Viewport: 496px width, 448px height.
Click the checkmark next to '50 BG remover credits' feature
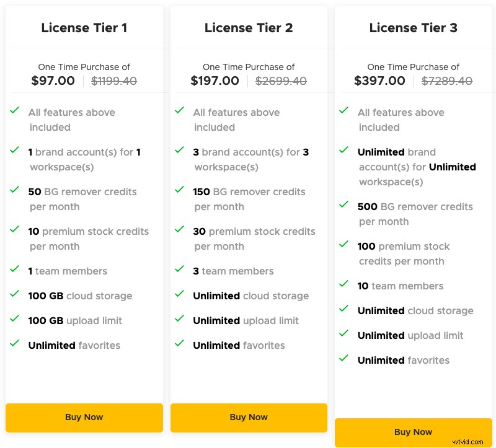click(15, 191)
